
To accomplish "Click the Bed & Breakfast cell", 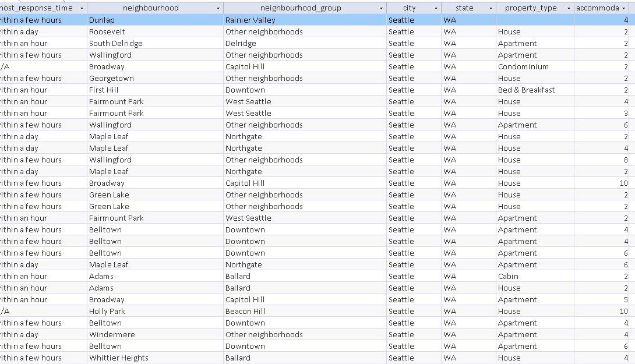I will click(528, 90).
